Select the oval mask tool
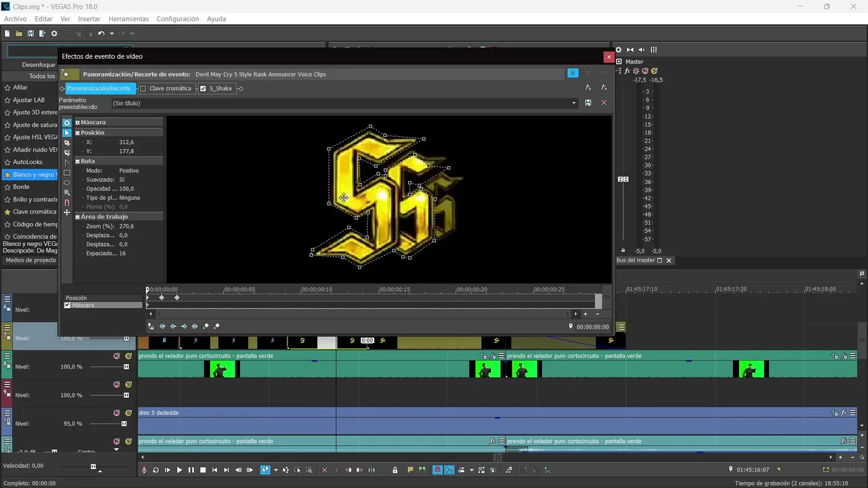 click(66, 182)
